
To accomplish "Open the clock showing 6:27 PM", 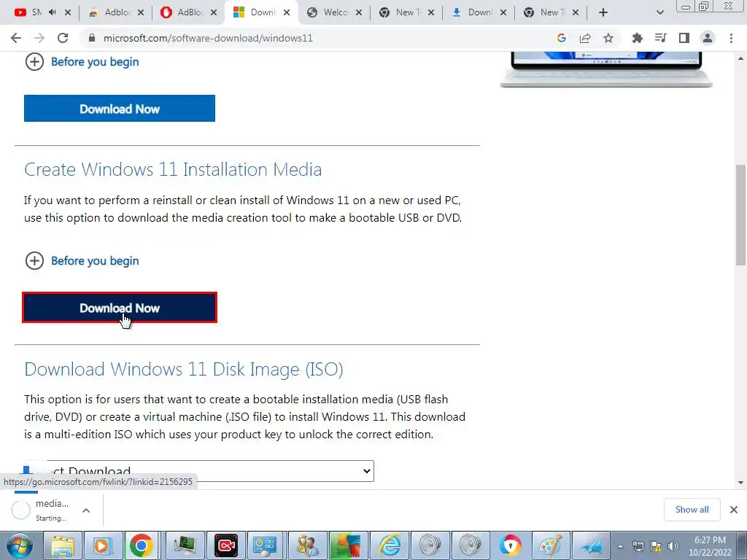I will tap(710, 546).
